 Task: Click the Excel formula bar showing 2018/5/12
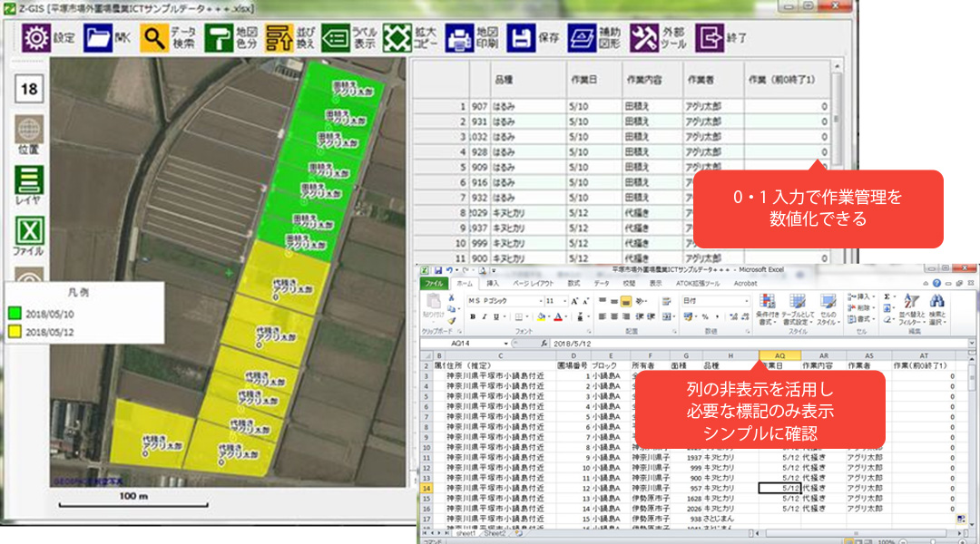(758, 344)
